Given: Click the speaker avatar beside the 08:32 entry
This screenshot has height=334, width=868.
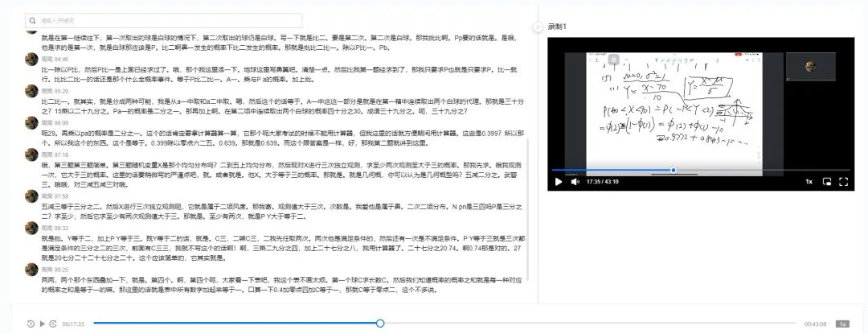Looking at the screenshot, I should [x=31, y=228].
